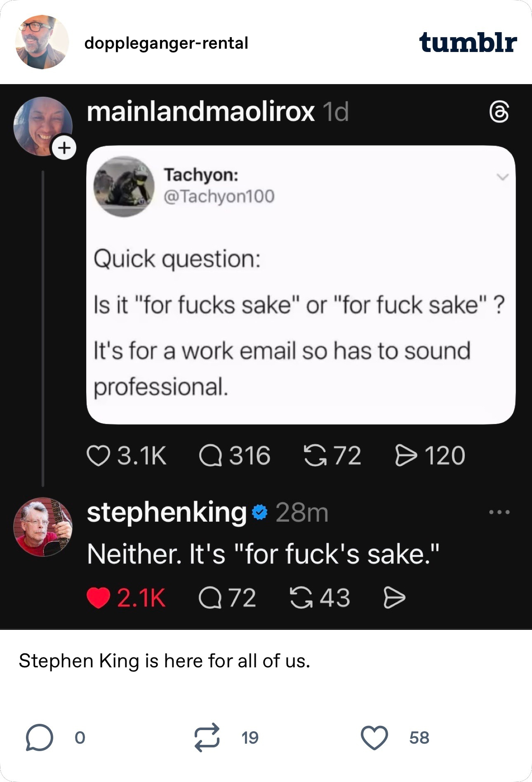Expand the chevron on the Tachyon tweet

point(502,177)
